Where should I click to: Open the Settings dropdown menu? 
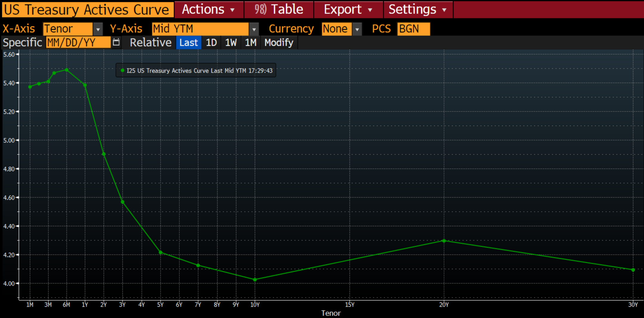click(418, 10)
